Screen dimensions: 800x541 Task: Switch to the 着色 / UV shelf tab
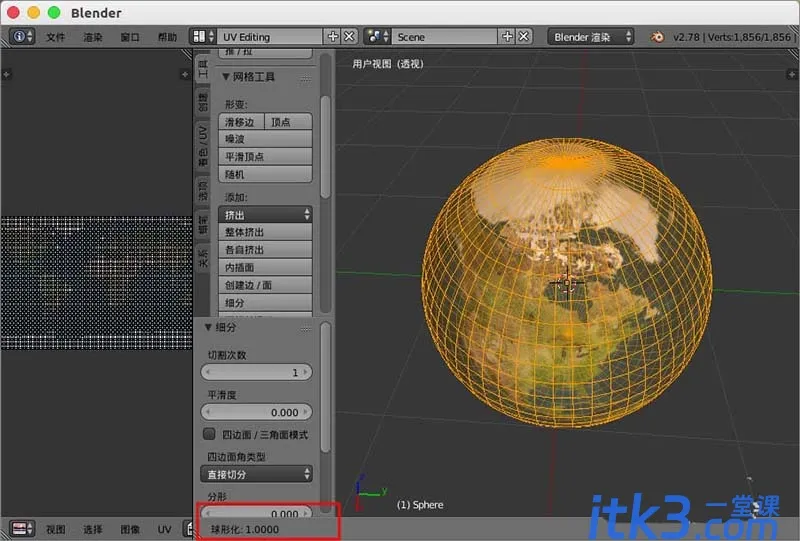point(203,145)
